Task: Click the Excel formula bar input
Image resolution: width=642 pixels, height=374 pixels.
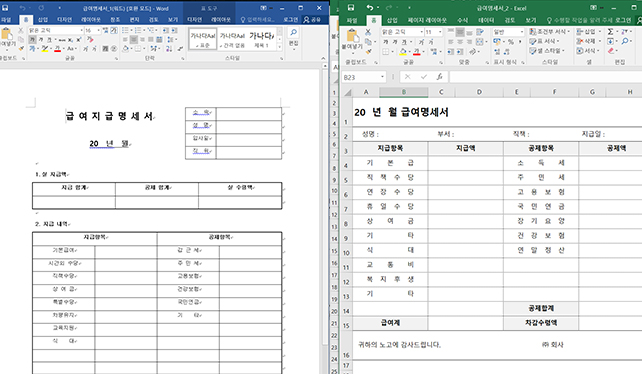Action: [x=546, y=77]
